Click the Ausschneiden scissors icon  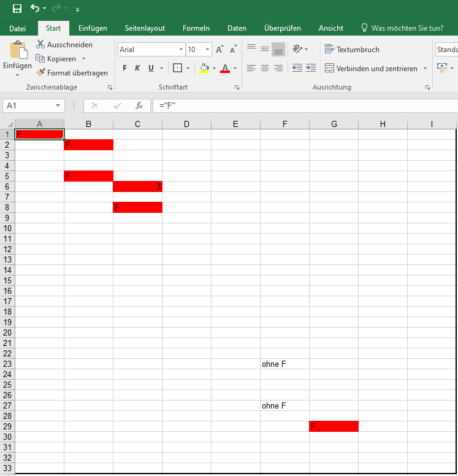tap(40, 44)
